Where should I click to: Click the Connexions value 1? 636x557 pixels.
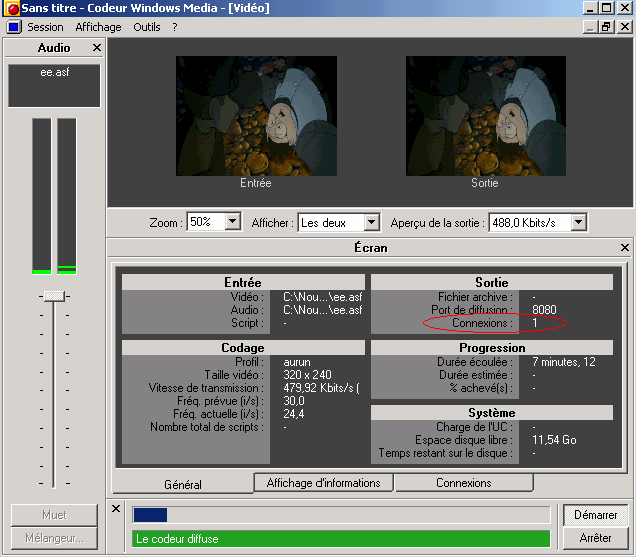coord(535,323)
